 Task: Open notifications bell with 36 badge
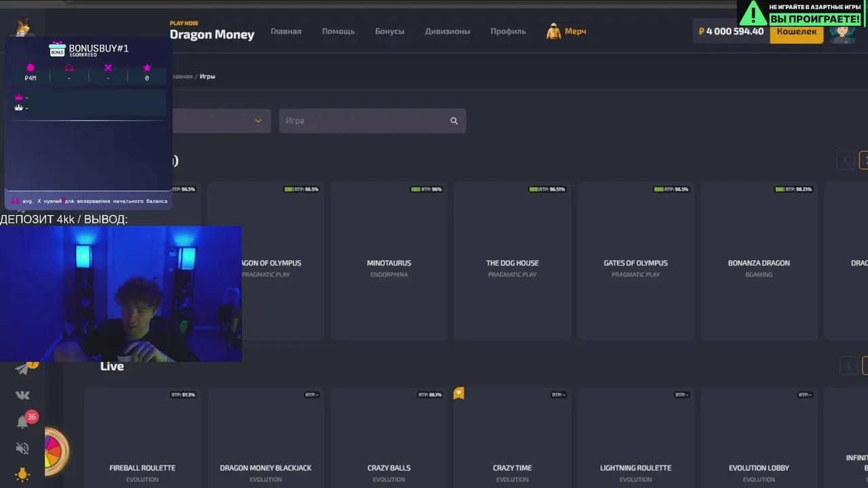[23, 422]
